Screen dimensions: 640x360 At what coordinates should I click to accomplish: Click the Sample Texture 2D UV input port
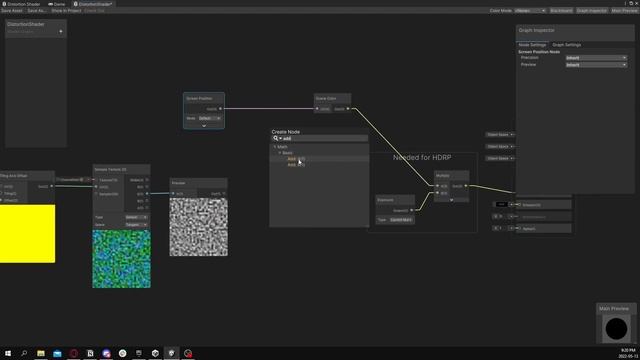96,187
